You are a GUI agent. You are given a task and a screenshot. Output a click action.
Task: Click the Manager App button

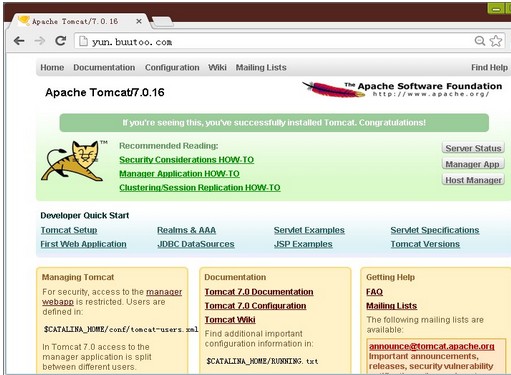point(473,164)
